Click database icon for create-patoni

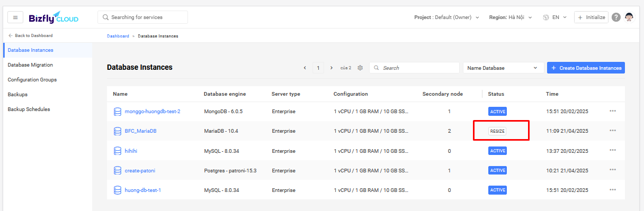[x=118, y=170]
